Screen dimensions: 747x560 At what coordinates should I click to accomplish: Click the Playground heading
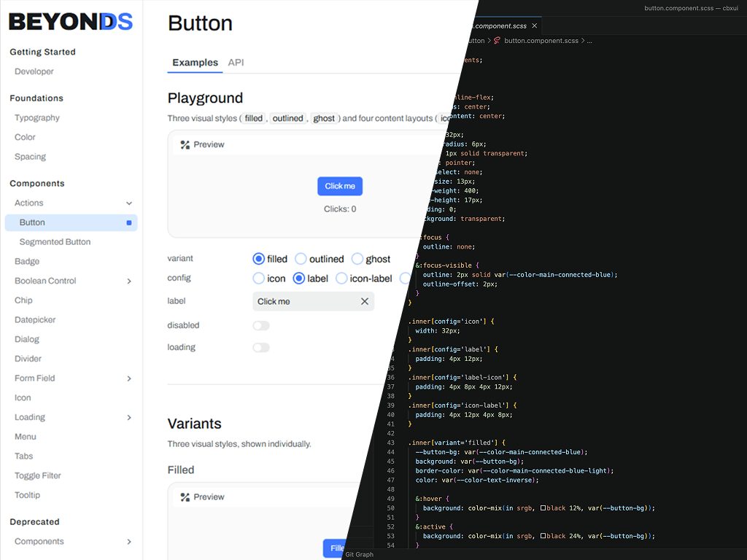coord(205,98)
